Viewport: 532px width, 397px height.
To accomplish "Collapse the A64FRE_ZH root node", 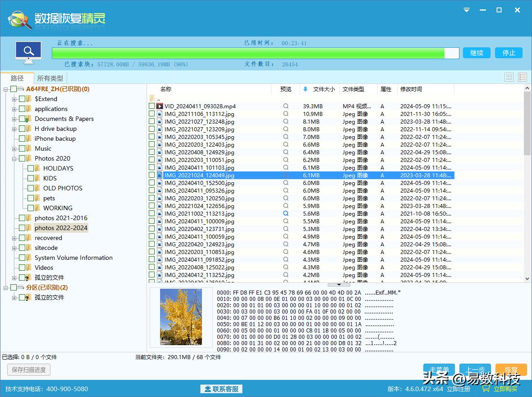I will click(x=6, y=89).
